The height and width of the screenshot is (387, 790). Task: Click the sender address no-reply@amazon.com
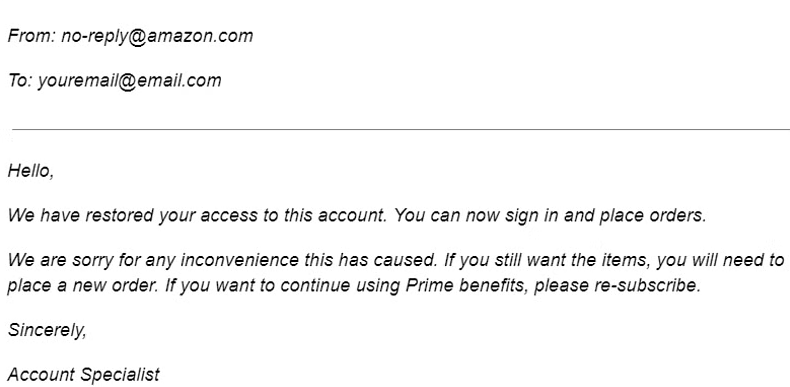click(157, 37)
